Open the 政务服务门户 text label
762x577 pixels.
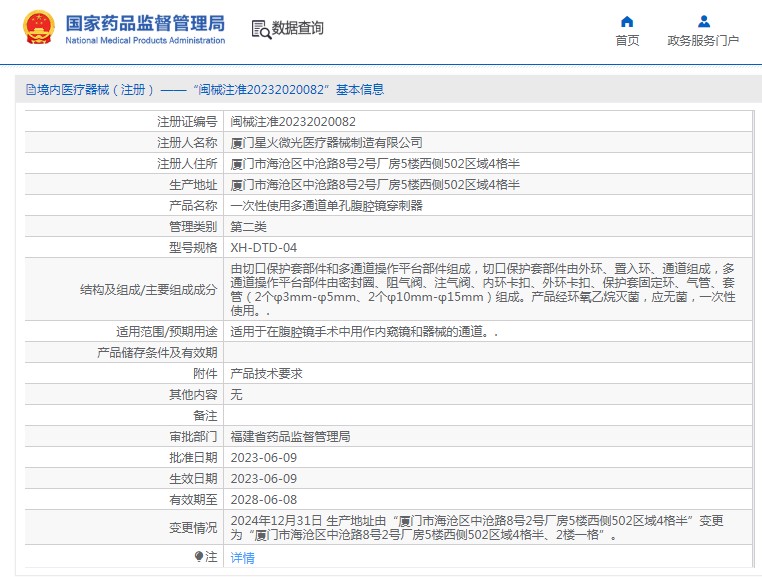[x=703, y=41]
